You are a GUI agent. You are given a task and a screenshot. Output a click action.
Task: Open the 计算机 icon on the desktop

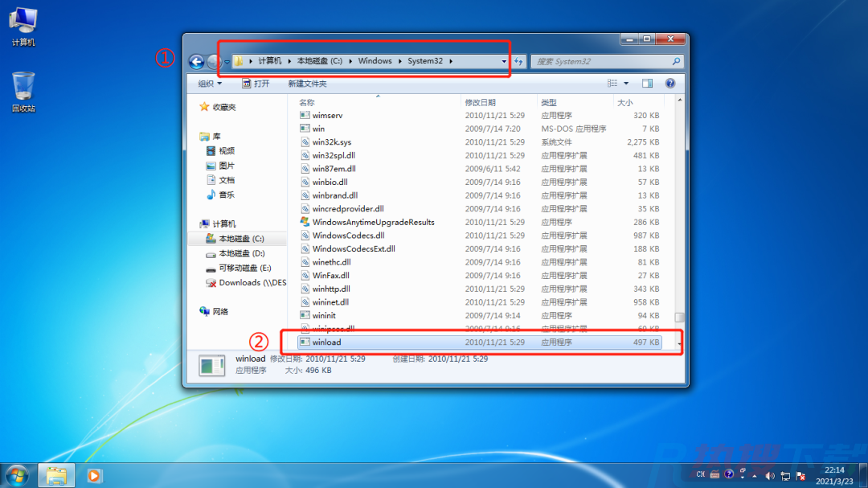click(23, 26)
